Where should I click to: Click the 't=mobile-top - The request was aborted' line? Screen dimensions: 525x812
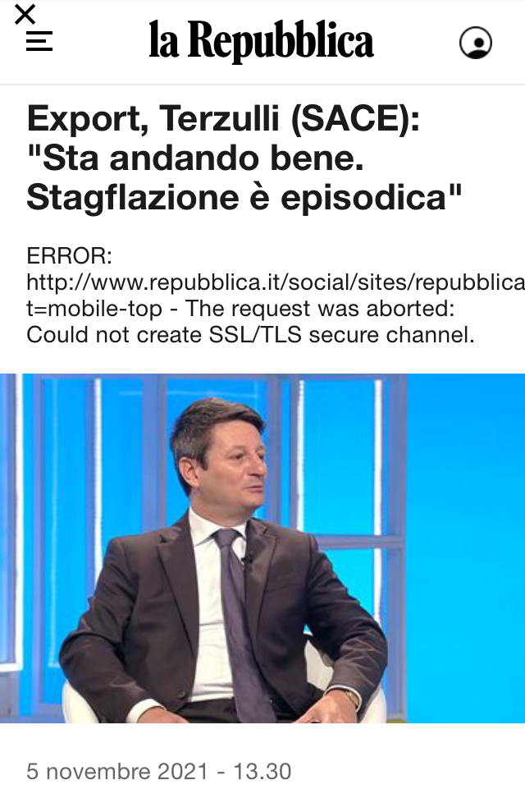[240, 309]
